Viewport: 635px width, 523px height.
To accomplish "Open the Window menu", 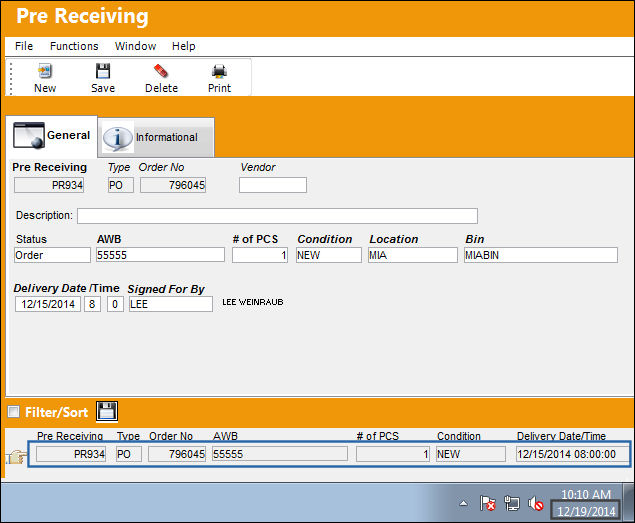I will pyautogui.click(x=135, y=46).
